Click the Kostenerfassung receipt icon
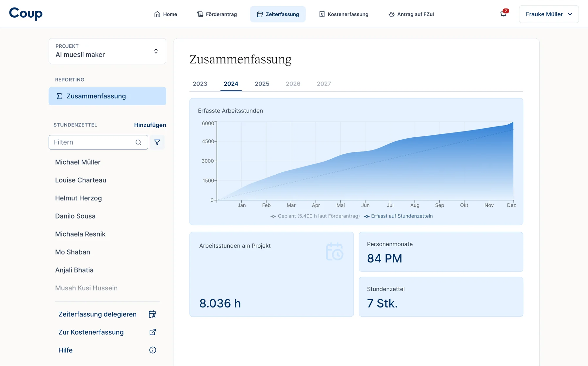Image resolution: width=588 pixels, height=366 pixels. click(x=322, y=14)
